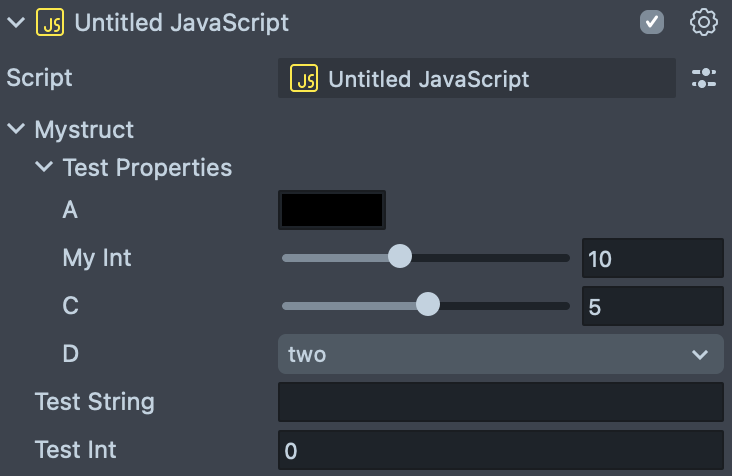Collapse the Test Properties group
This screenshot has height=476, width=732.
point(43,167)
